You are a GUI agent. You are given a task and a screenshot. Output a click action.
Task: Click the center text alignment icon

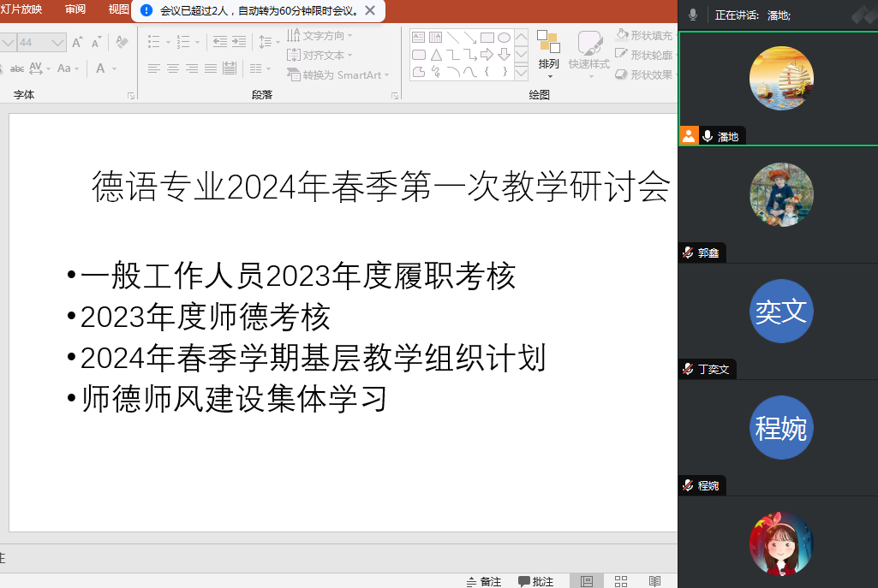point(173,68)
